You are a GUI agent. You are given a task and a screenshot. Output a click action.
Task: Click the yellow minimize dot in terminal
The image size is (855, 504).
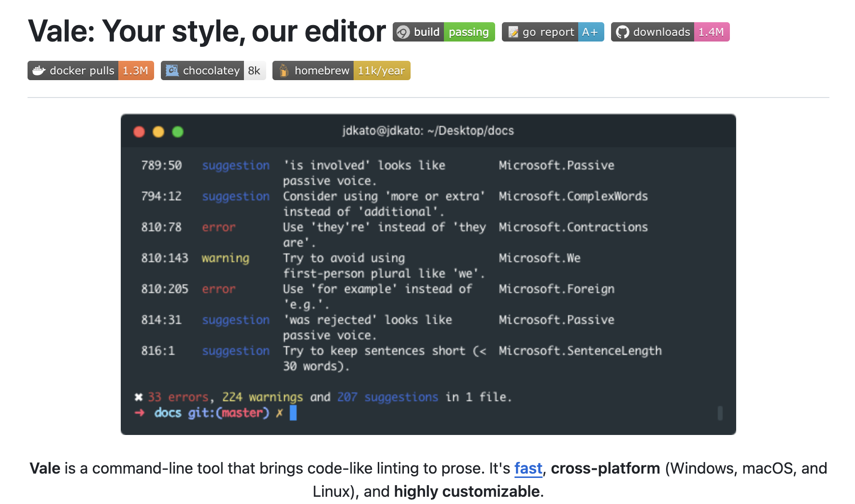click(x=158, y=132)
